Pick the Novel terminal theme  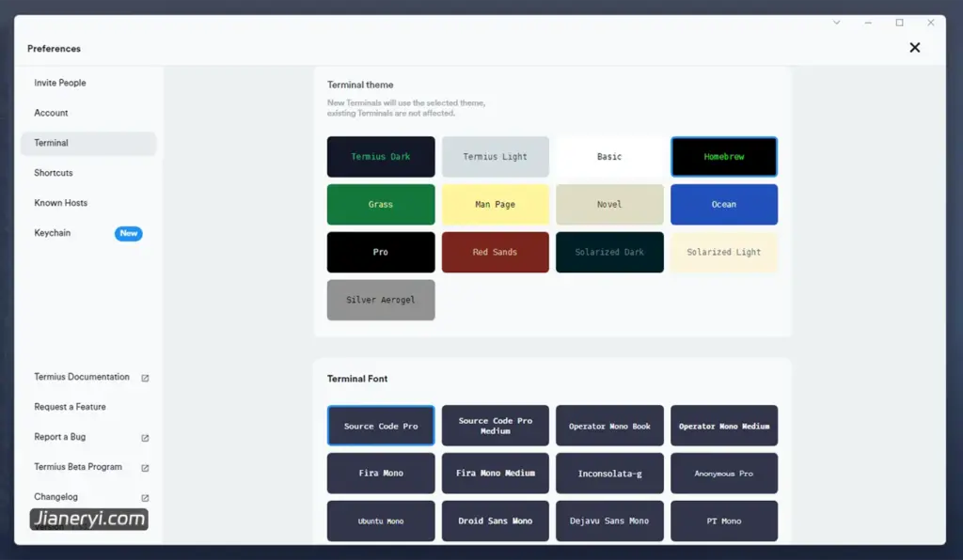pos(609,205)
